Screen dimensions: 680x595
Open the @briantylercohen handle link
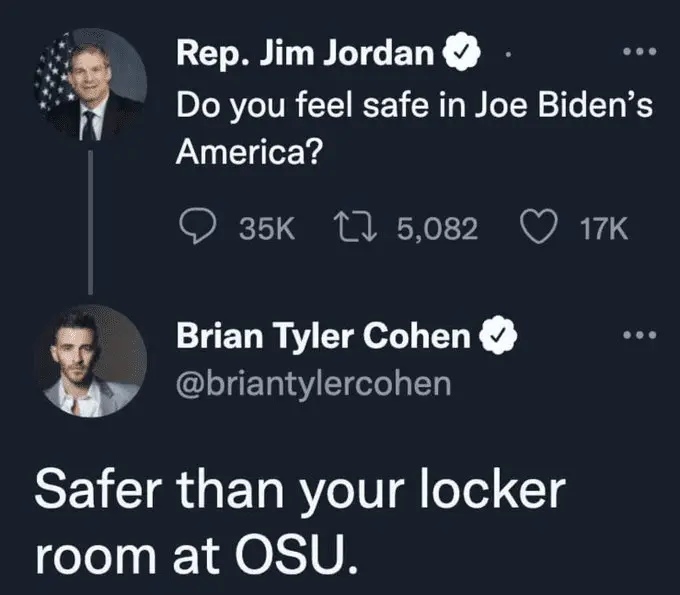tap(313, 383)
